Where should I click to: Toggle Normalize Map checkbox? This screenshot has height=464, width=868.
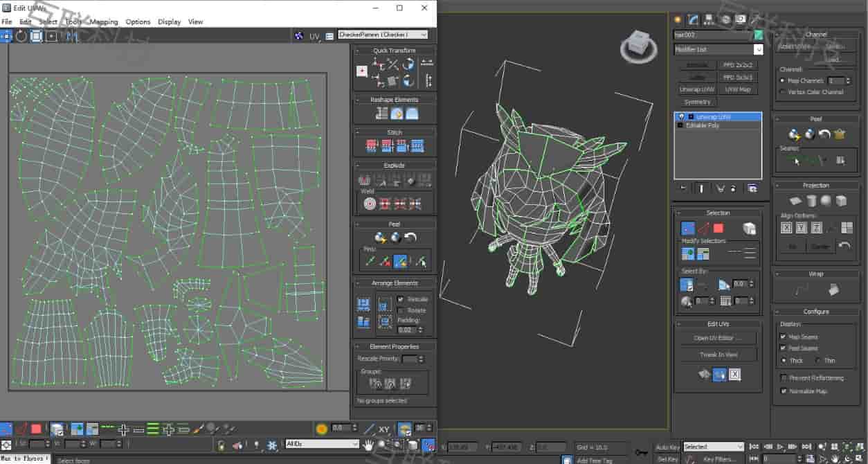[x=784, y=391]
